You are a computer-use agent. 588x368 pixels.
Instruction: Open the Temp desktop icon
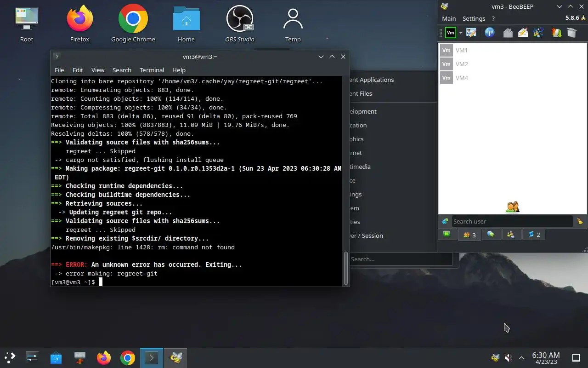293,24
